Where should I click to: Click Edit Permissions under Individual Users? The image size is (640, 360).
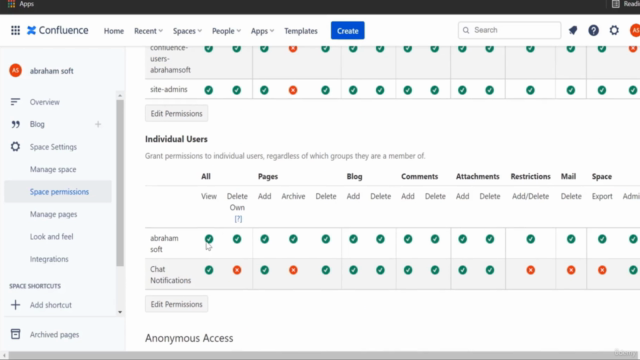point(176,304)
